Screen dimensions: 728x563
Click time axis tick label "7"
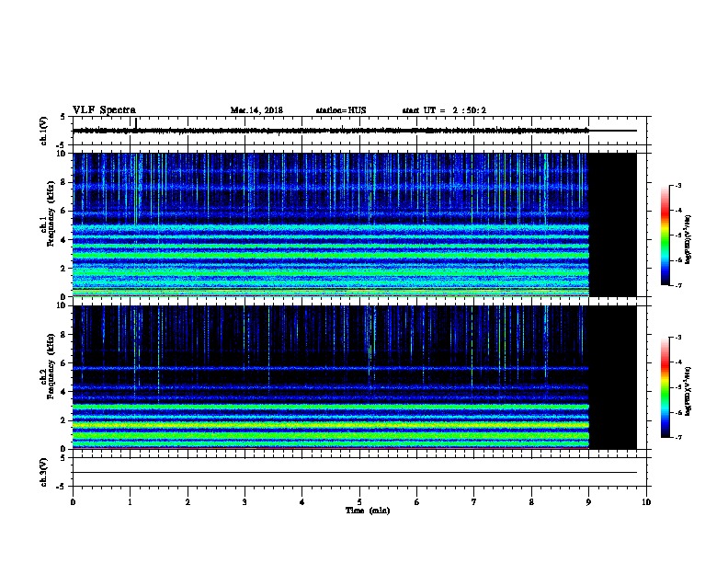point(474,502)
